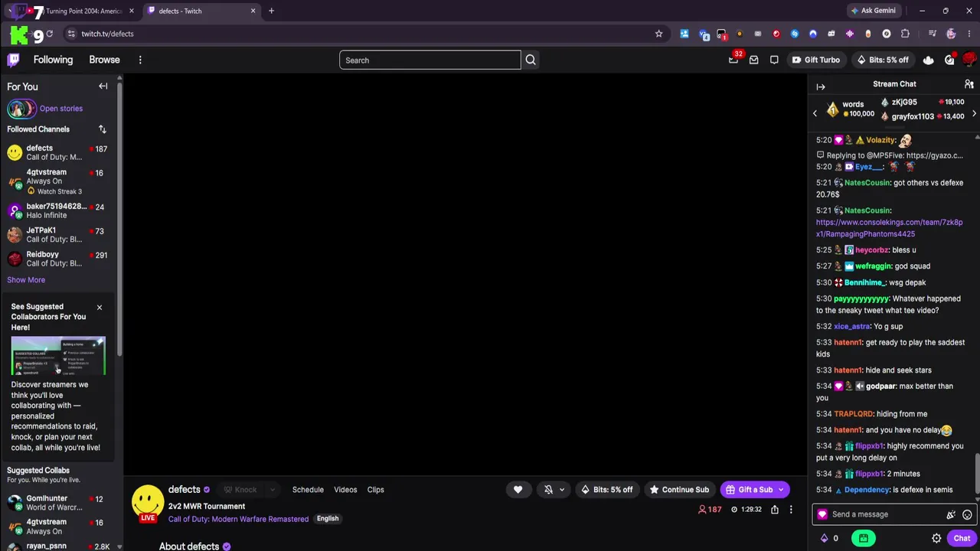Open the Schedule tab
This screenshot has height=551, width=980.
[308, 490]
